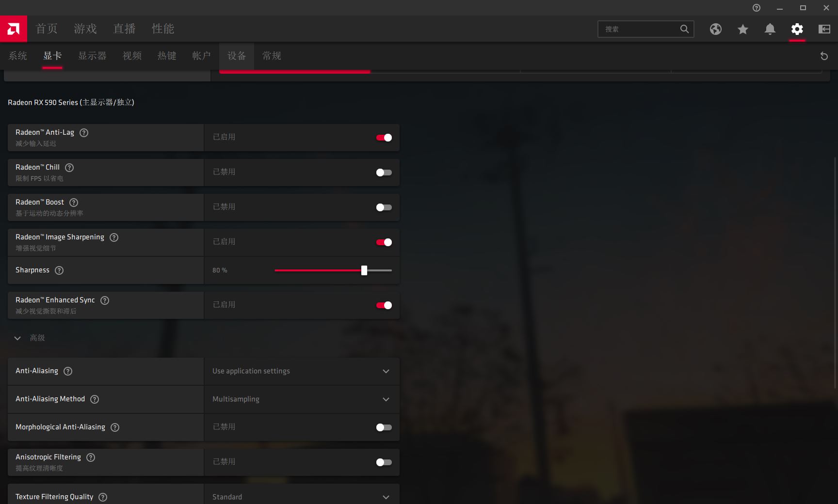Show help for Radeon Enhanced Sync
The image size is (838, 504).
(105, 300)
